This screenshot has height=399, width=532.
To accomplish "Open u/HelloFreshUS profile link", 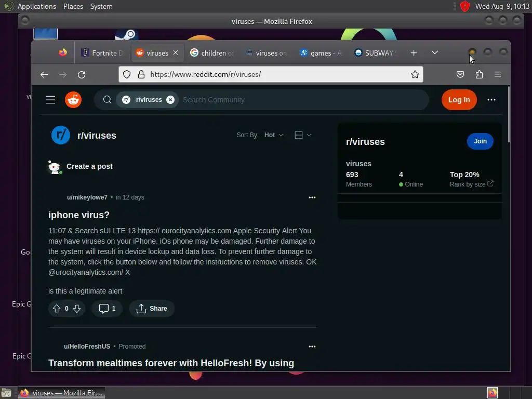I will (87, 347).
